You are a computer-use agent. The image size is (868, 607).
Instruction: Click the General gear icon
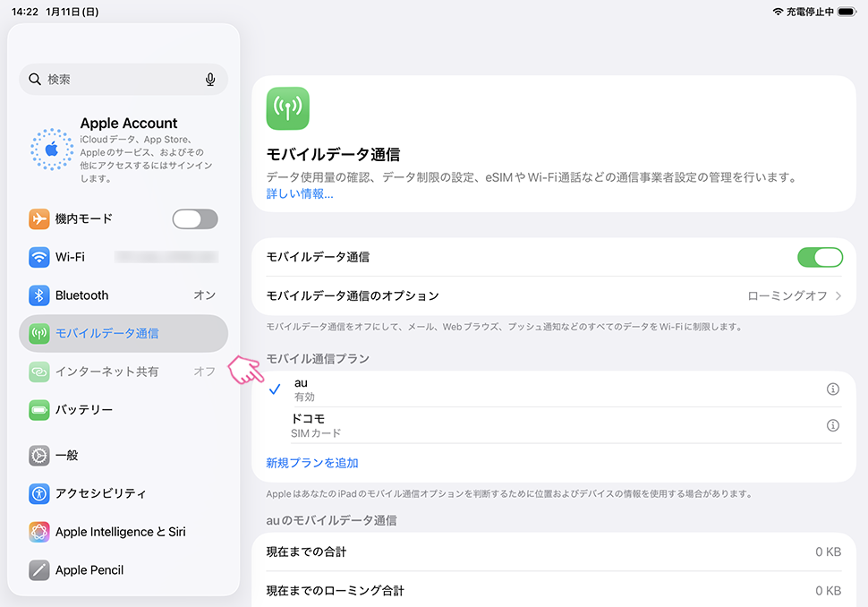coord(38,456)
